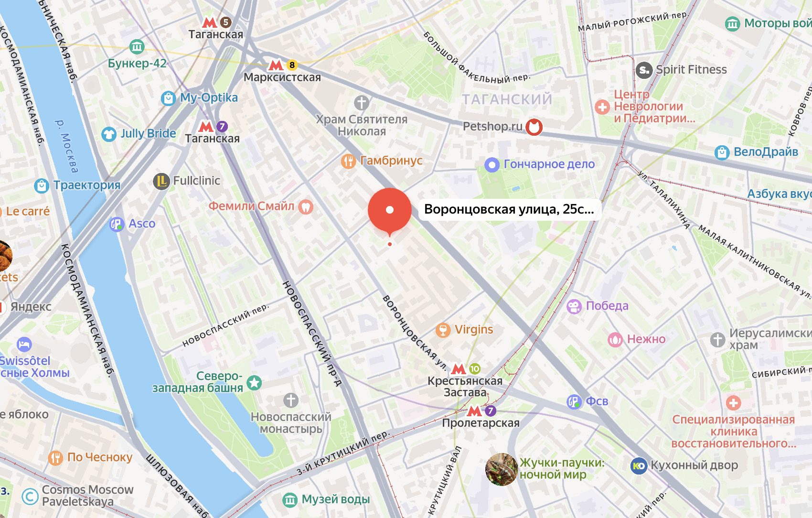812x518 pixels.
Task: Click the Fullclinic place label
Action: point(197,181)
